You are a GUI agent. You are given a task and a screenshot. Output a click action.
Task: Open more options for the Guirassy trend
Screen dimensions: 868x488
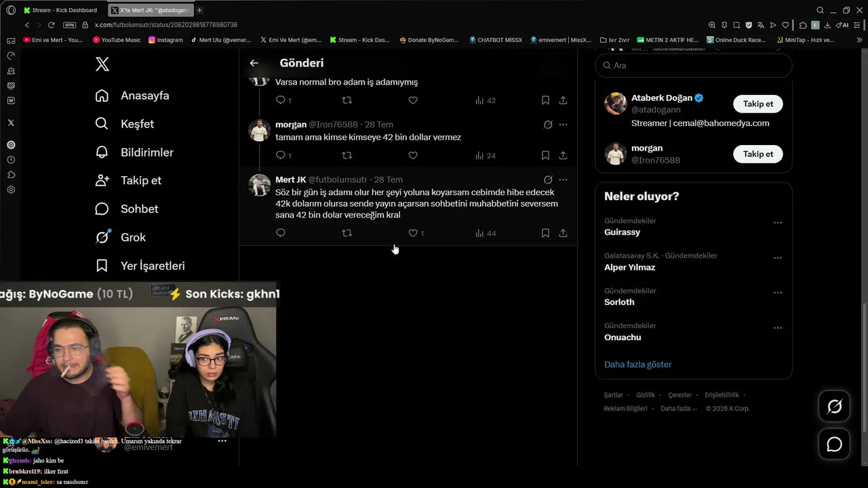[x=778, y=222]
